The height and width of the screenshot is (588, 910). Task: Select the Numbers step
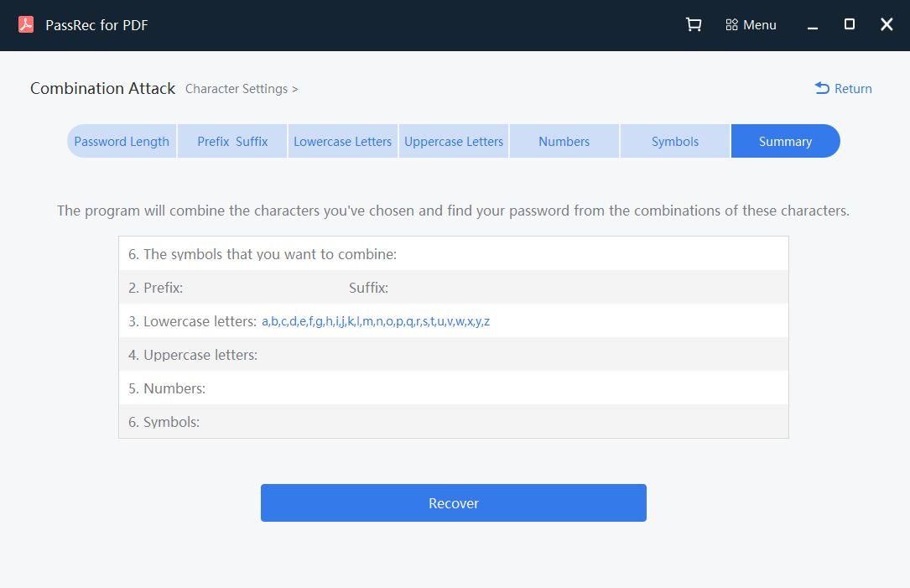564,141
